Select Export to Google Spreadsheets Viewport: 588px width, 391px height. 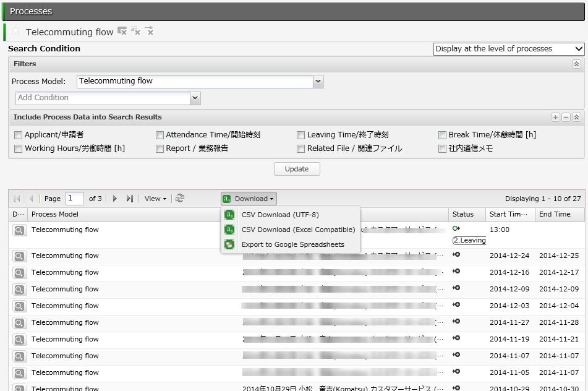[x=292, y=244]
